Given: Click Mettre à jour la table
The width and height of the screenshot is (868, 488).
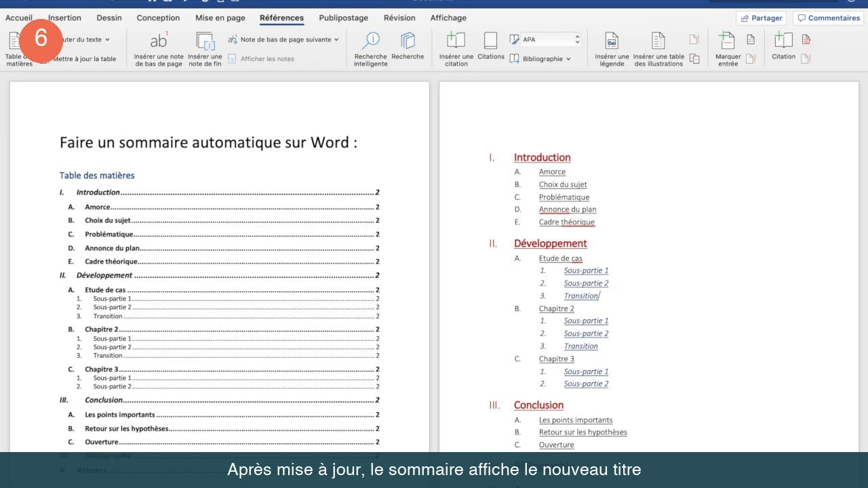Looking at the screenshot, I should click(83, 59).
